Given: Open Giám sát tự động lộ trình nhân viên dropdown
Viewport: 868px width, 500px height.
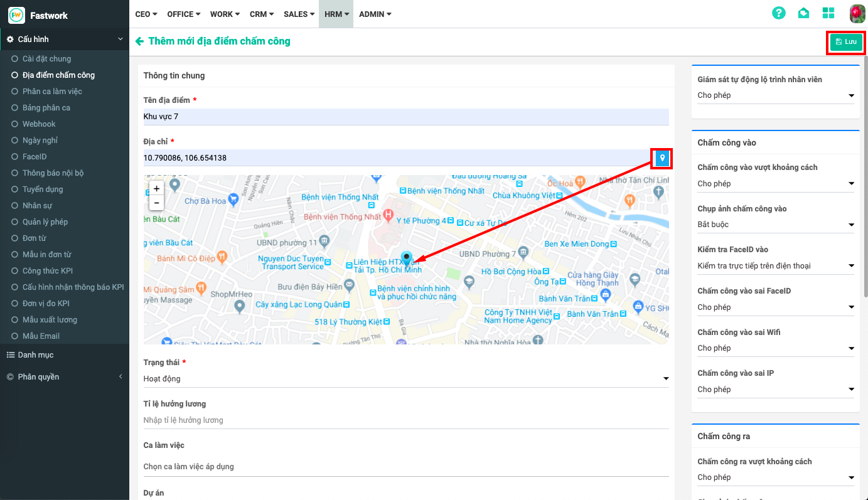Looking at the screenshot, I should click(x=776, y=95).
